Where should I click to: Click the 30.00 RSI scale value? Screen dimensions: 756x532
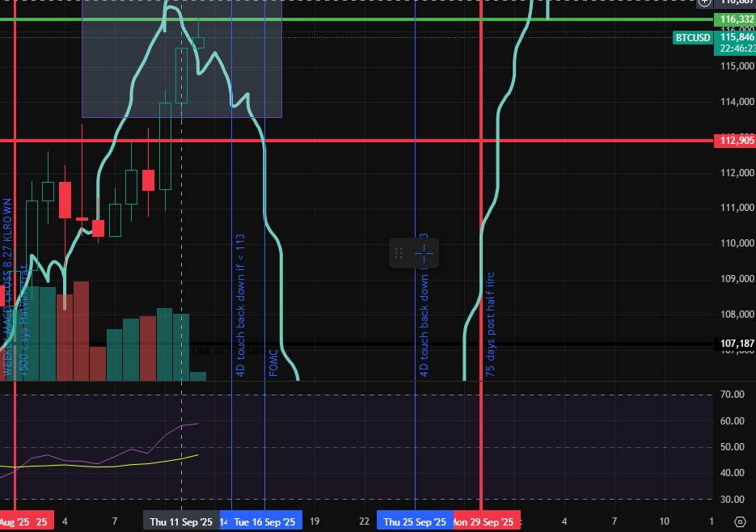[x=733, y=499]
